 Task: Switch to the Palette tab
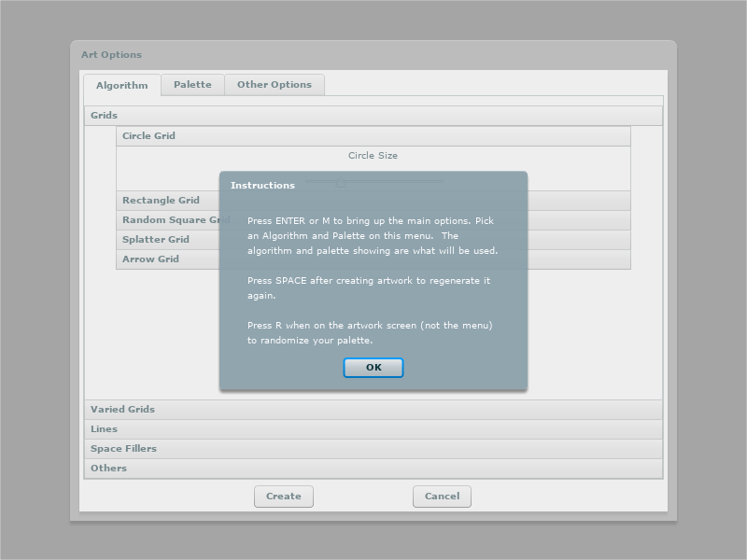coord(192,85)
